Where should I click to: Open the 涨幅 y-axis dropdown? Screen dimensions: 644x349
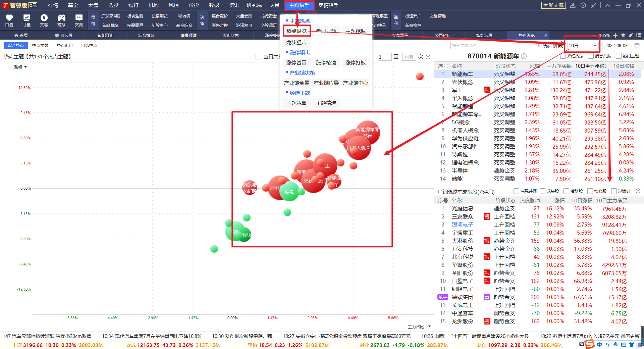pyautogui.click(x=20, y=67)
